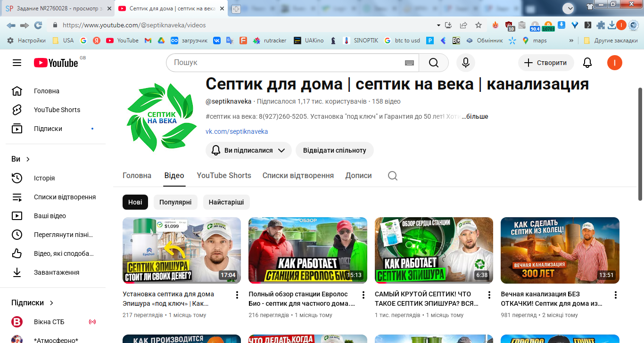Filter videos by 'Найстаріші'
Image resolution: width=644 pixels, height=343 pixels.
click(226, 203)
